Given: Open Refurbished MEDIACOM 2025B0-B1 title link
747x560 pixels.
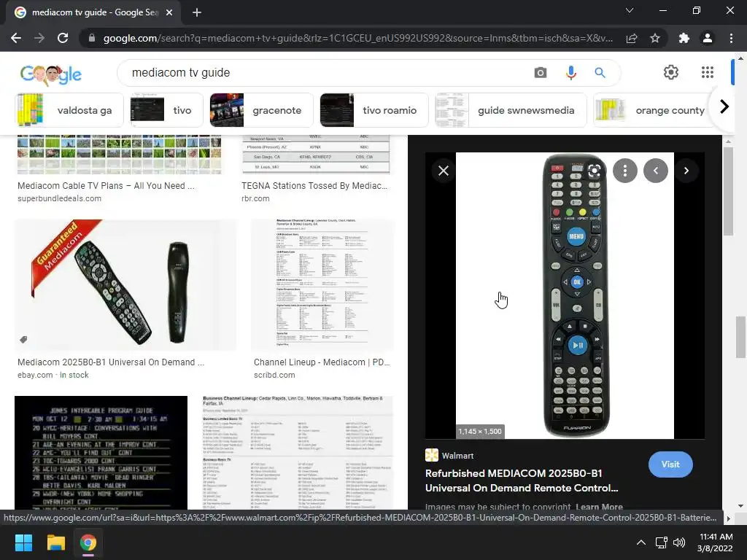Looking at the screenshot, I should click(x=522, y=481).
